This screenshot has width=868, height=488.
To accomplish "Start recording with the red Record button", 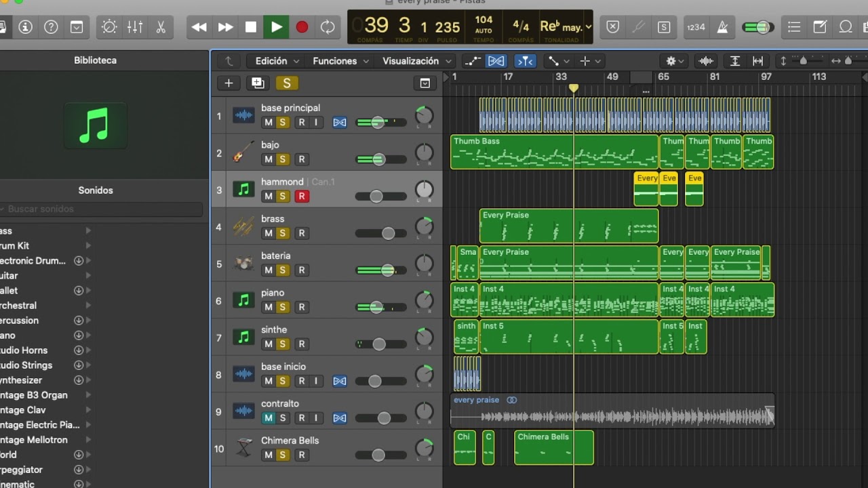I will [302, 27].
